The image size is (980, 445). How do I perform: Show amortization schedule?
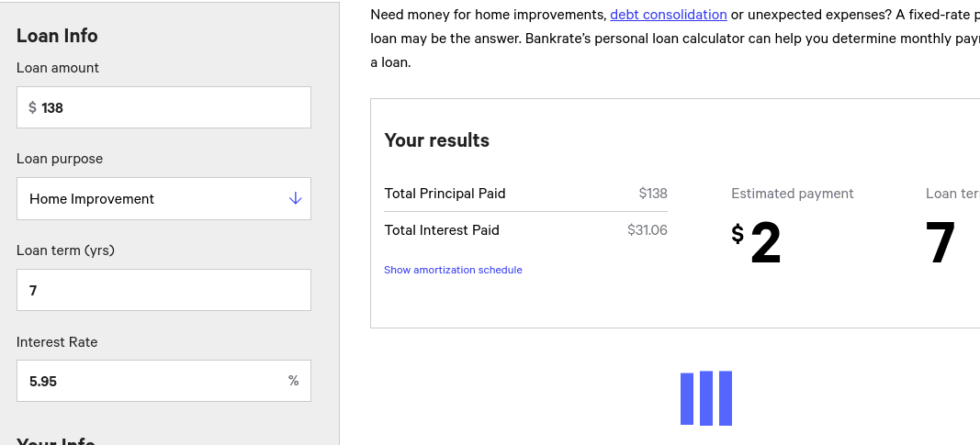453,270
